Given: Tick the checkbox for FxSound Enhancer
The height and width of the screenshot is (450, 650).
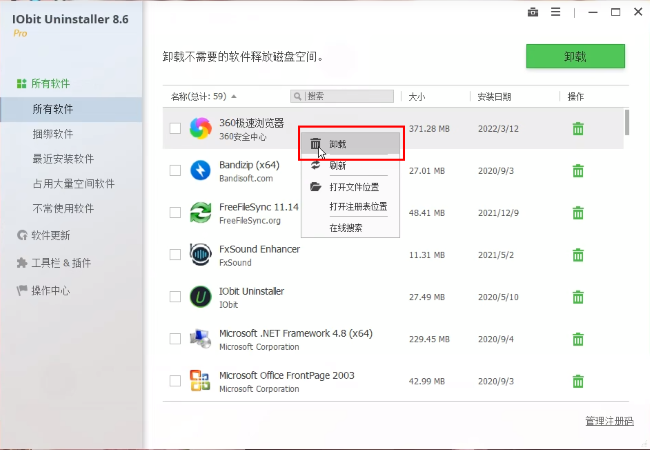Looking at the screenshot, I should coord(175,255).
